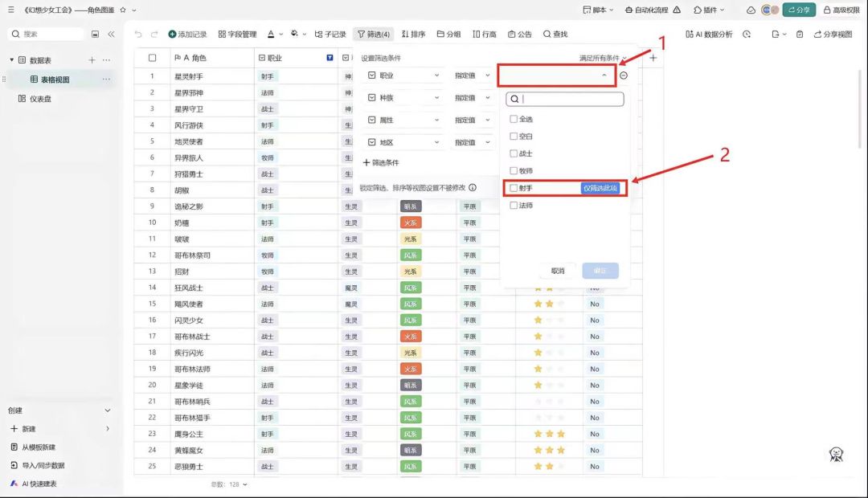Open the history clock icon
868x498 pixels.
point(747,35)
